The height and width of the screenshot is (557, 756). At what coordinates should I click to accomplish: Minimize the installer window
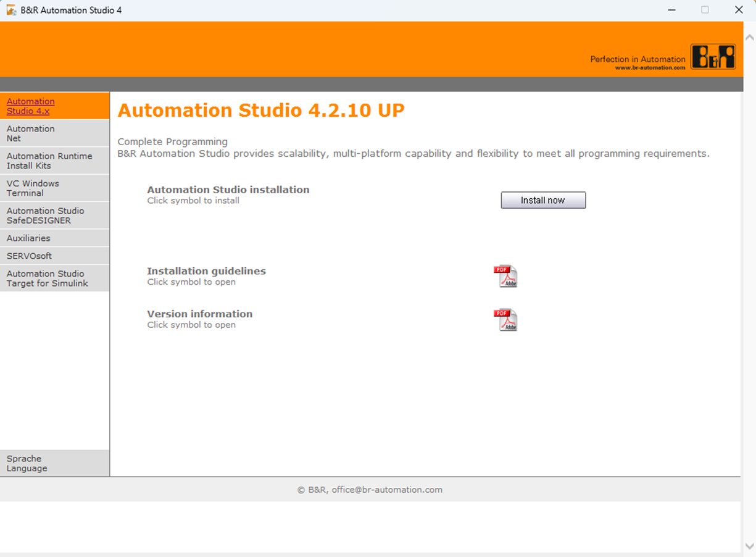[x=671, y=10]
